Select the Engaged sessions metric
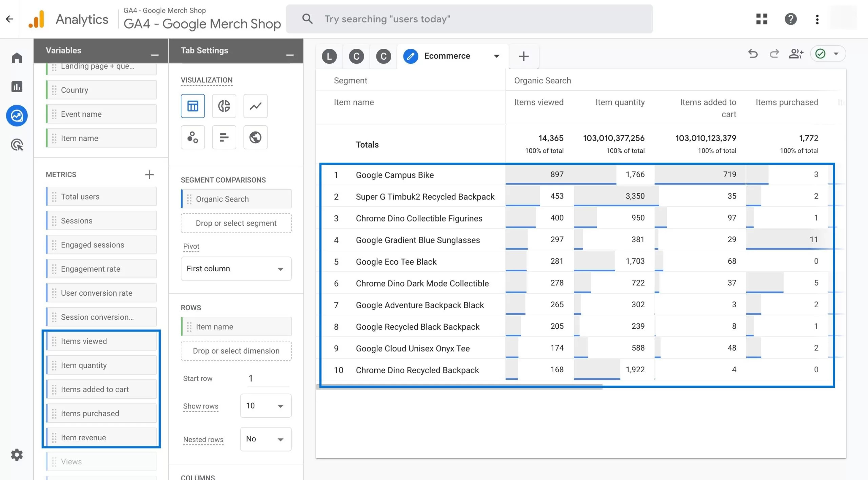This screenshot has height=480, width=868. [x=101, y=245]
